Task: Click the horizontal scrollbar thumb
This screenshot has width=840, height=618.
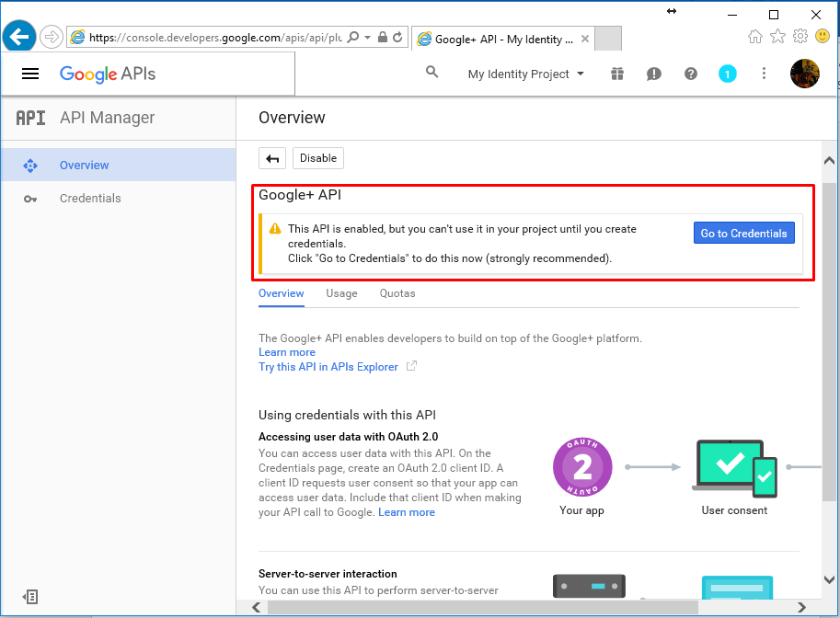Action: (483, 607)
